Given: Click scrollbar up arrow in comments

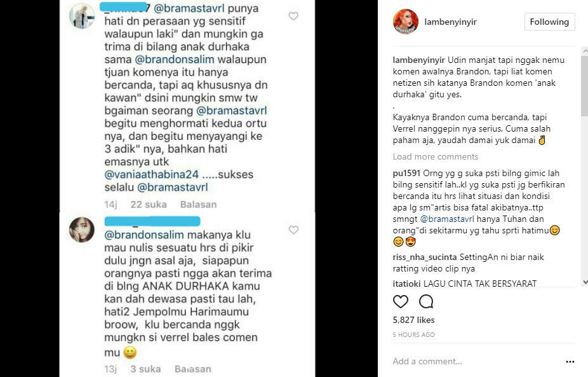Looking at the screenshot, I should tap(585, 51).
